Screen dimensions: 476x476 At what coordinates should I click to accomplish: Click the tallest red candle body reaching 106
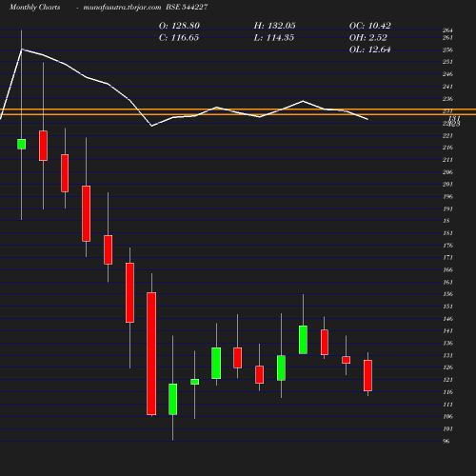click(x=151, y=353)
